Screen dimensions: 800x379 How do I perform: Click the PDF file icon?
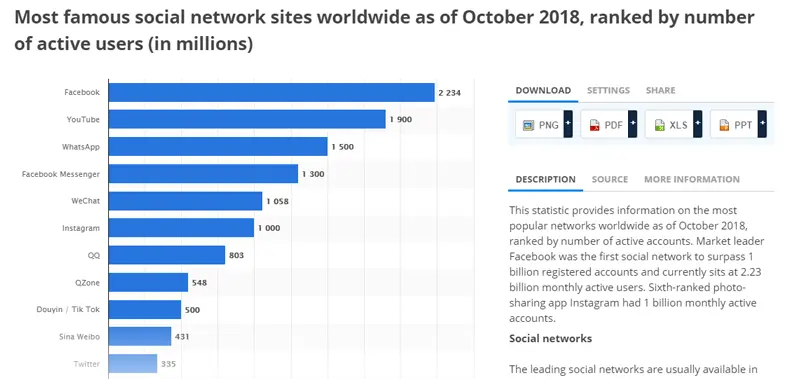pyautogui.click(x=594, y=125)
